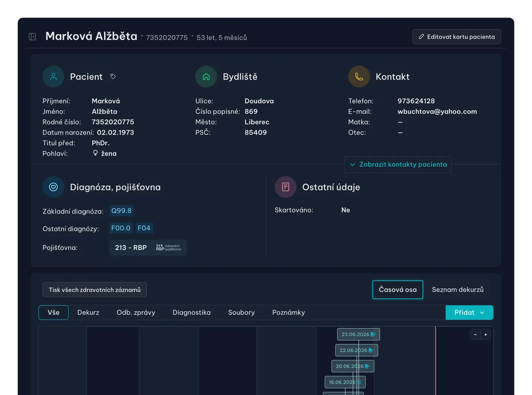Click the title value PhDr.
Screen dimensions: 532x395
tap(100, 143)
